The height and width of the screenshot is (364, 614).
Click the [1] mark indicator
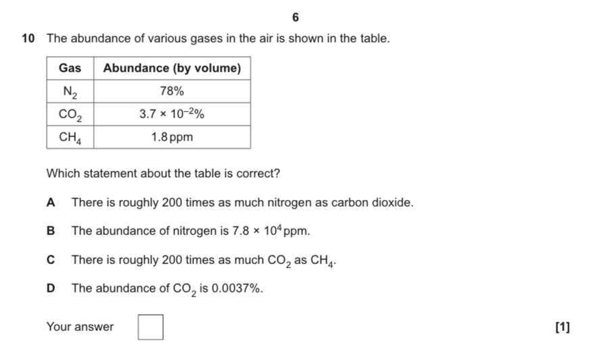tap(563, 327)
